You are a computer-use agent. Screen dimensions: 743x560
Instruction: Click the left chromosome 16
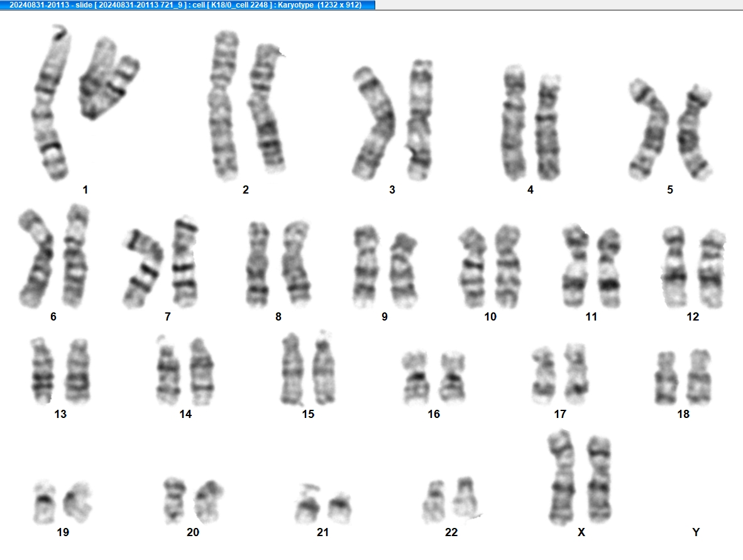[x=416, y=378]
